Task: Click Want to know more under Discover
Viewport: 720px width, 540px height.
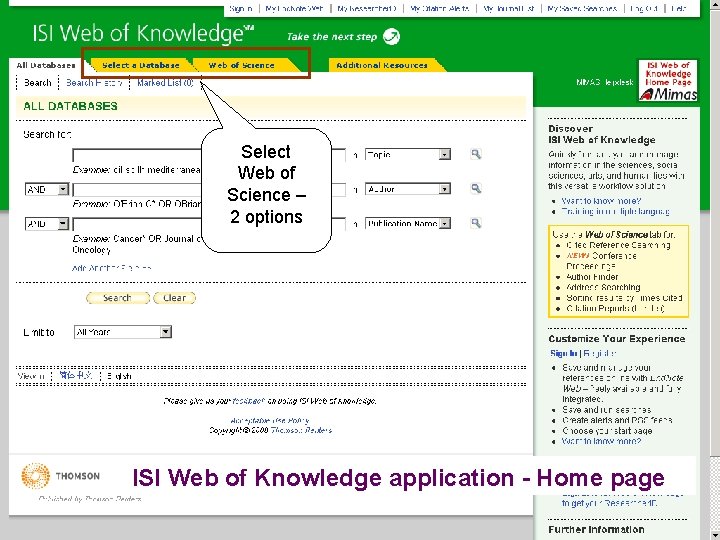Action: coord(601,201)
